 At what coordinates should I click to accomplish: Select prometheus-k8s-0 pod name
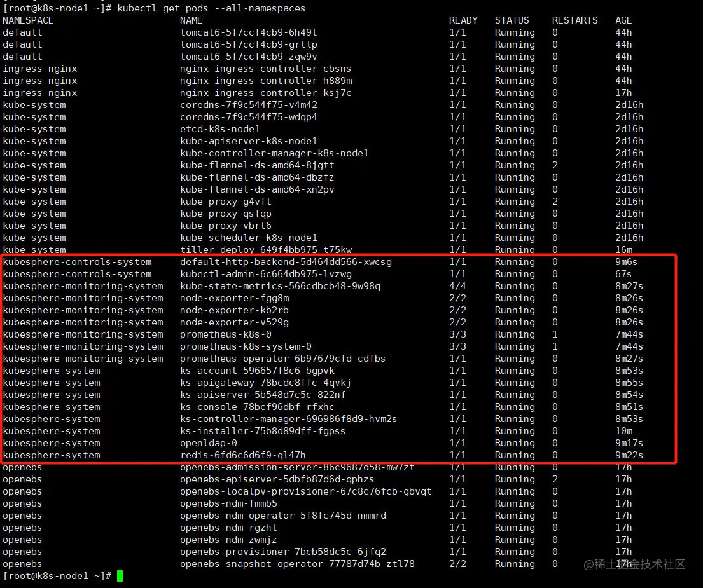point(225,335)
